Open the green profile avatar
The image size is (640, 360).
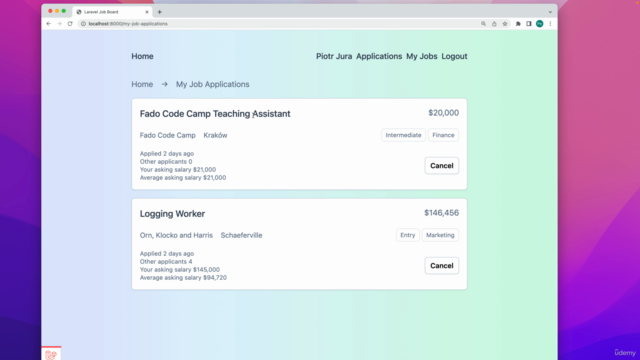click(540, 24)
